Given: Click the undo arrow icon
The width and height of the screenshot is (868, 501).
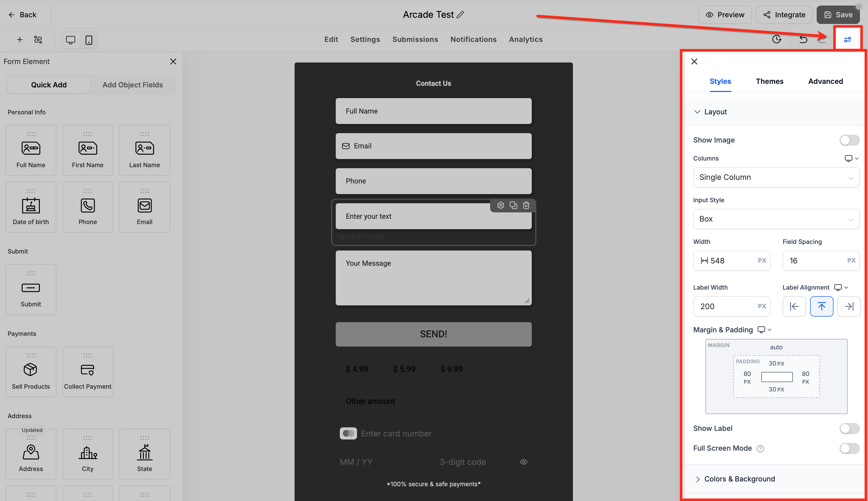Looking at the screenshot, I should [803, 40].
